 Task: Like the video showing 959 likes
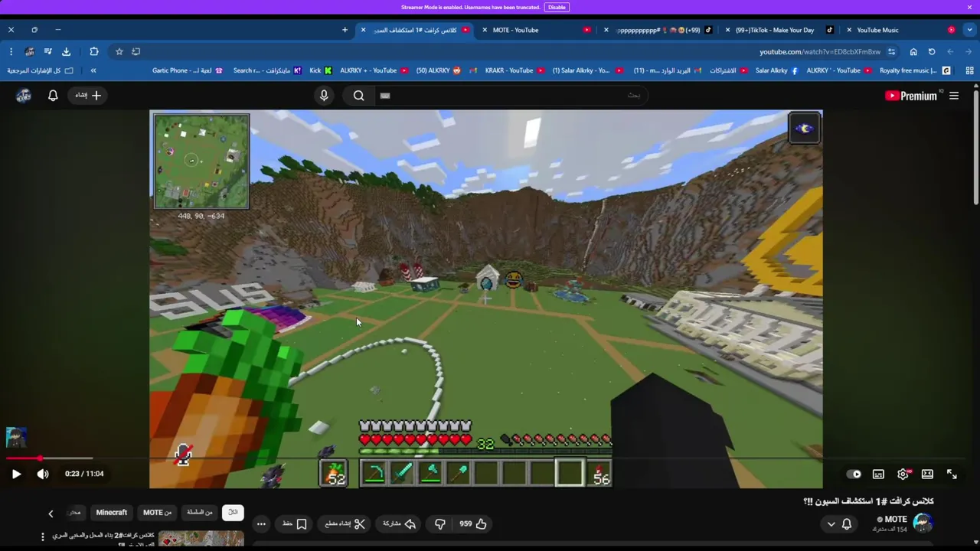pos(472,523)
